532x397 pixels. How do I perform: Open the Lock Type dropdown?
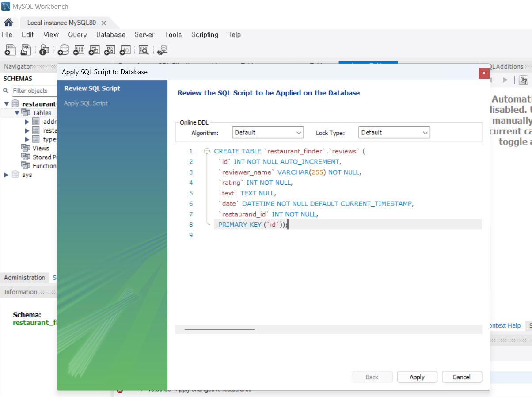coord(395,132)
